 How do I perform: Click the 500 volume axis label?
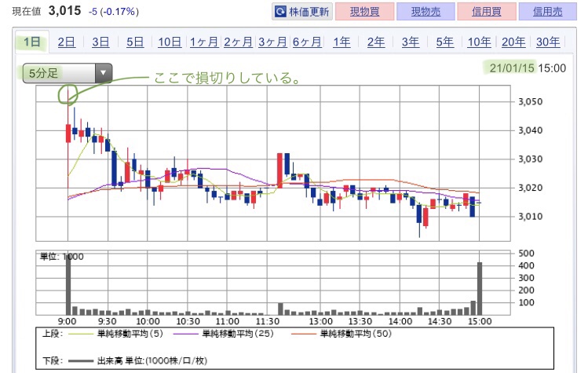coord(526,254)
